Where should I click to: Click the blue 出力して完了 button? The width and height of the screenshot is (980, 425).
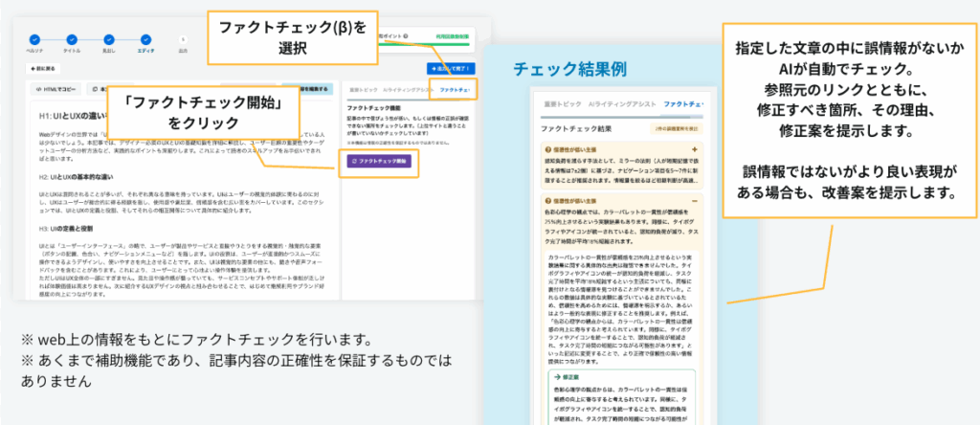[452, 68]
